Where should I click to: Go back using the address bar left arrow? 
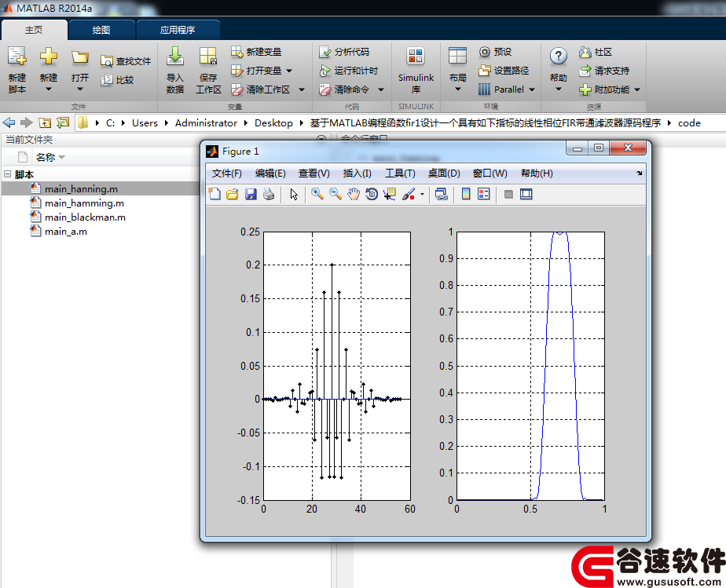9,123
